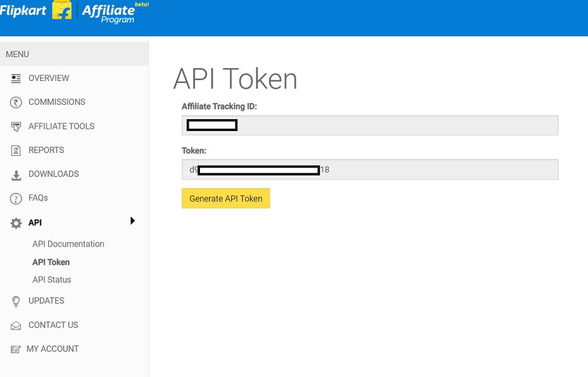
Task: Open the REPORTS menu item
Action: (x=46, y=150)
